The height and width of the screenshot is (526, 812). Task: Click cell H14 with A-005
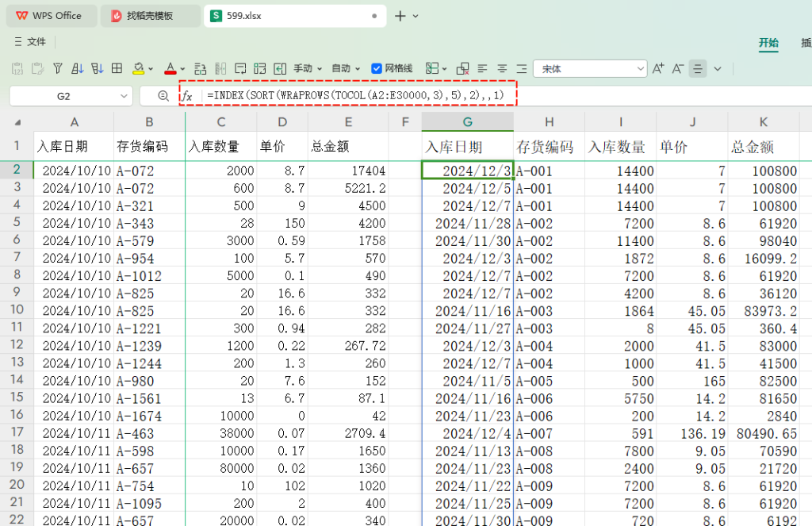(x=549, y=380)
